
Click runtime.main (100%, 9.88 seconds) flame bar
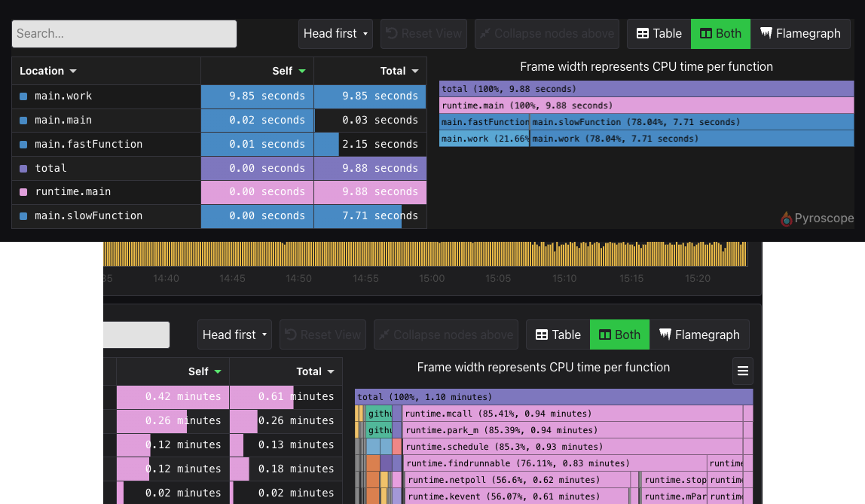click(x=646, y=105)
